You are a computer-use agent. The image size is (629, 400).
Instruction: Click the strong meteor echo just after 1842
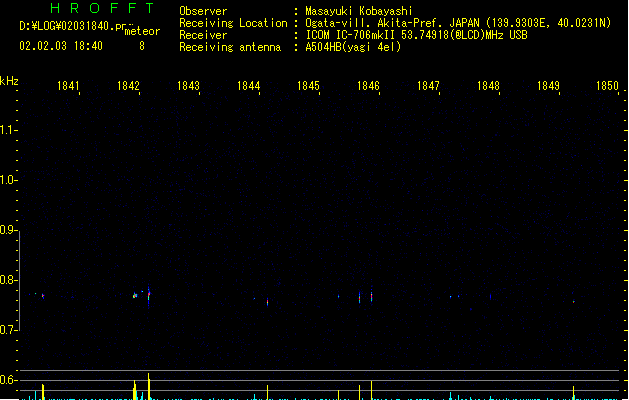(149, 296)
